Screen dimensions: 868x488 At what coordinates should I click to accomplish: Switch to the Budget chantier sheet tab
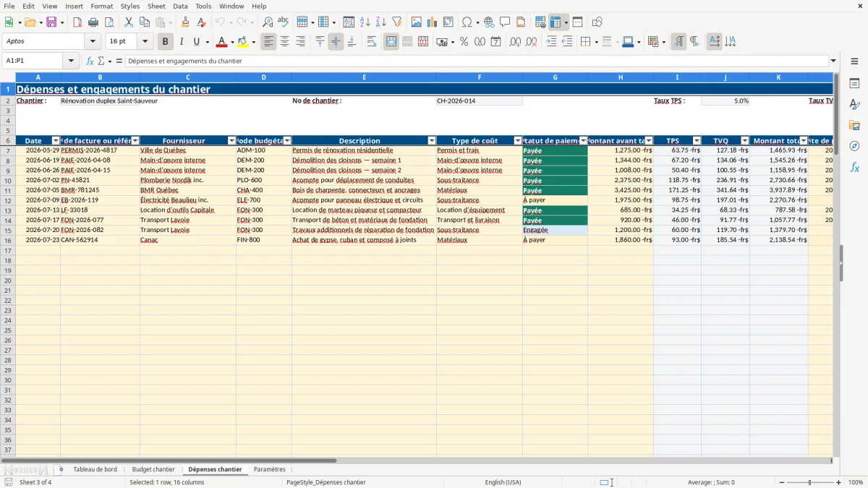[153, 469]
